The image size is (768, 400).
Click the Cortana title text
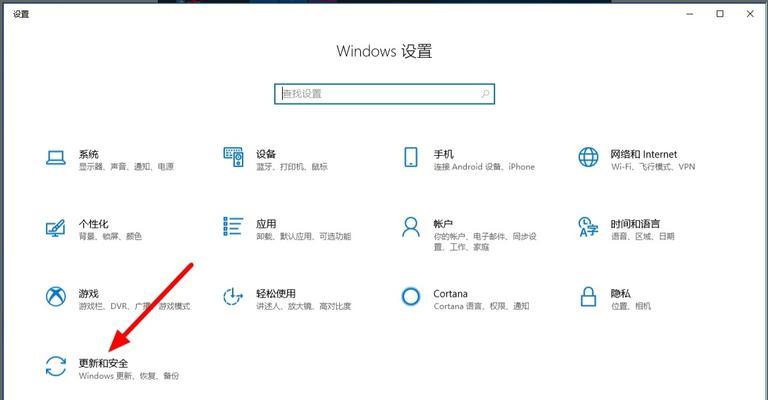coord(450,293)
